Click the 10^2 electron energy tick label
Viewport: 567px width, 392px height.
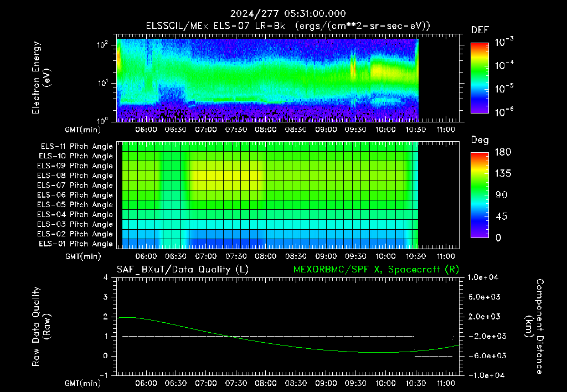point(102,45)
